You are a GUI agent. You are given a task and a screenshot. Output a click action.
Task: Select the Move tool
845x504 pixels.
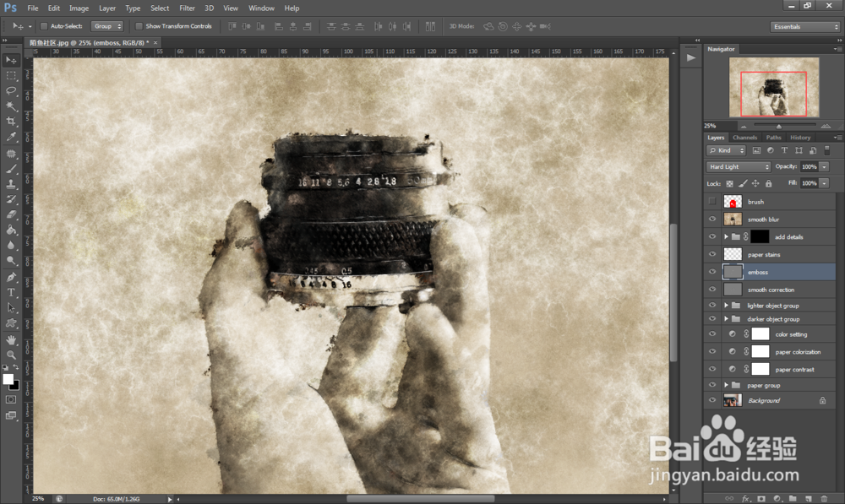(x=11, y=60)
